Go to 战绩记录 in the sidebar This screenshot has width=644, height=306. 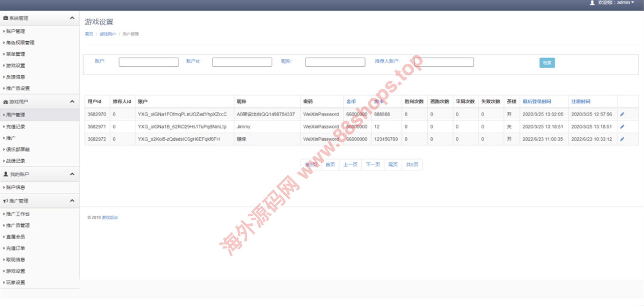pyautogui.click(x=16, y=161)
